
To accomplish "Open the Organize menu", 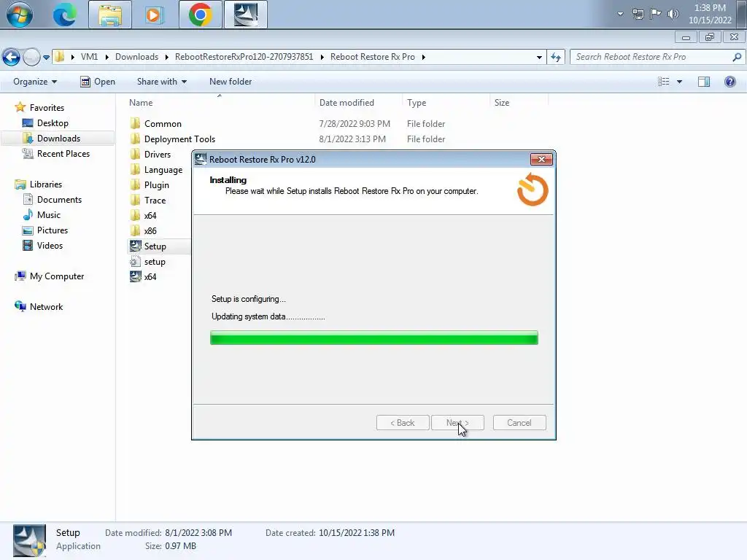I will click(x=35, y=82).
